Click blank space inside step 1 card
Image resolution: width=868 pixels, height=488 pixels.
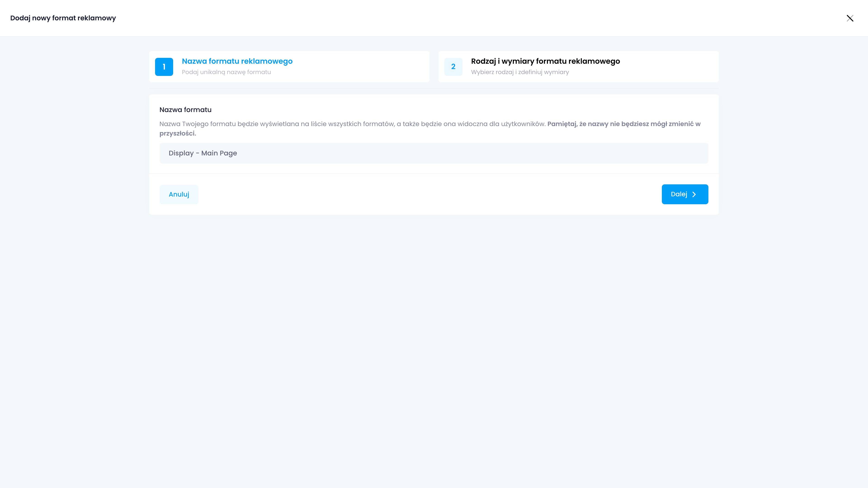[x=364, y=67]
